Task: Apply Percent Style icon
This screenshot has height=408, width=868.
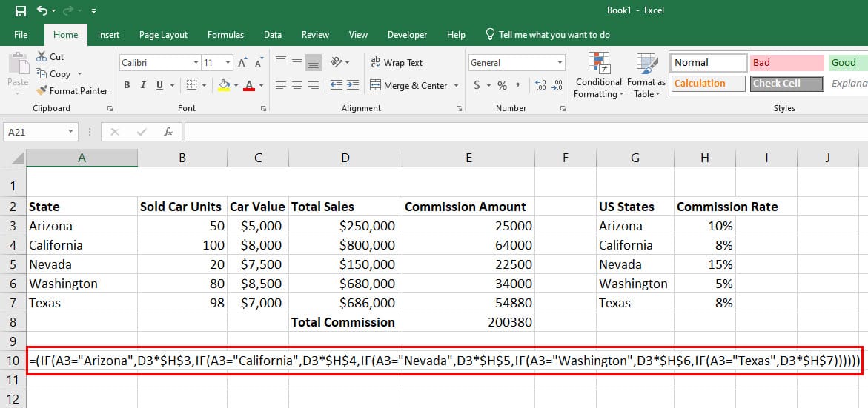Action: coord(502,86)
